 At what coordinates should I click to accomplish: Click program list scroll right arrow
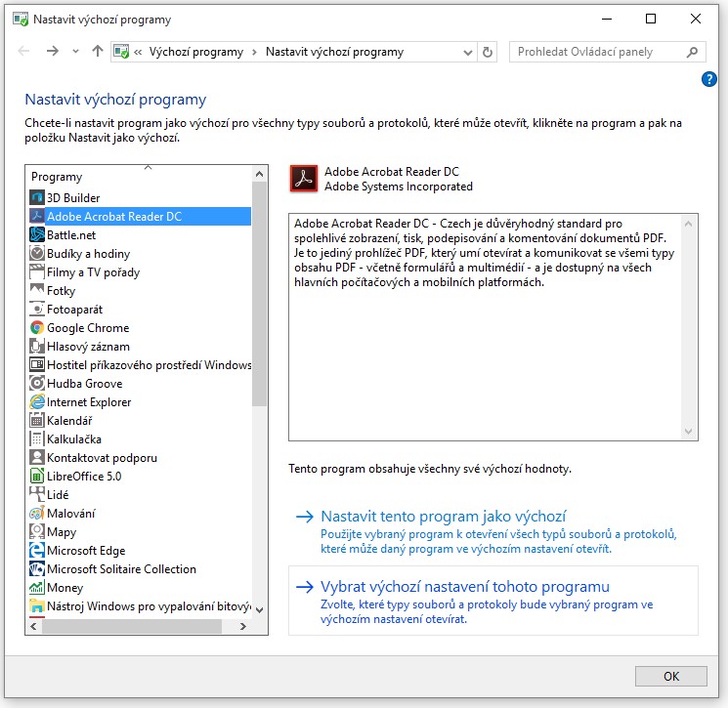click(x=242, y=626)
